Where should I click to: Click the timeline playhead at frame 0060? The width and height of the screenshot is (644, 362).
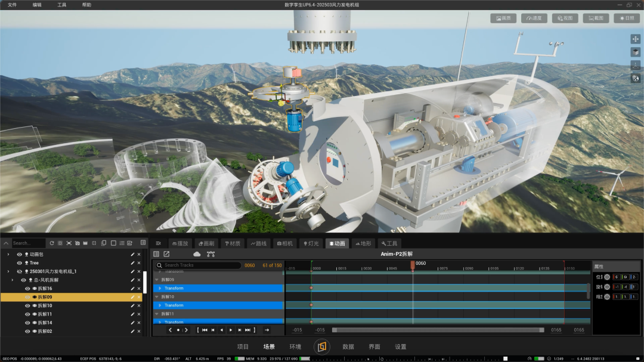coord(413,265)
